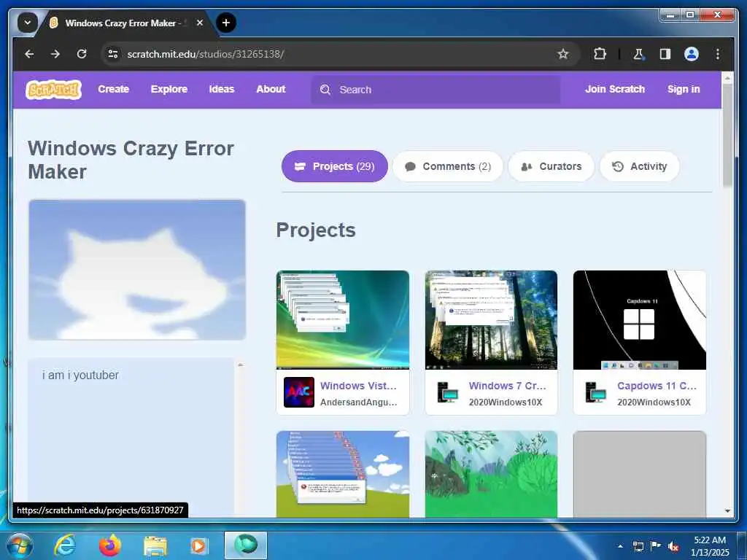Go back using browser back arrow
The image size is (747, 560).
[x=29, y=54]
